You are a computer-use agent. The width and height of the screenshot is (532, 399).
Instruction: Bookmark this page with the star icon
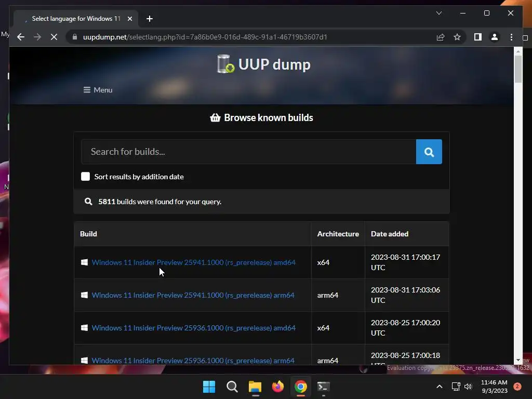point(457,37)
